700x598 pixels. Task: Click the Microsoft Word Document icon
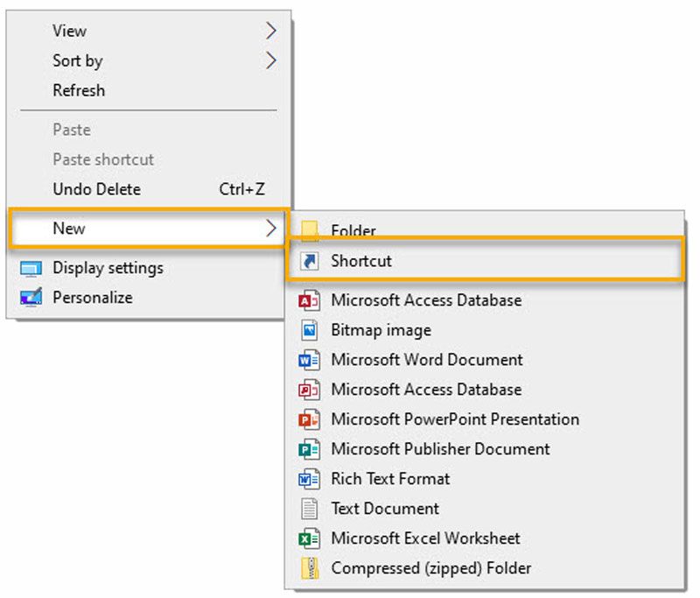[310, 360]
